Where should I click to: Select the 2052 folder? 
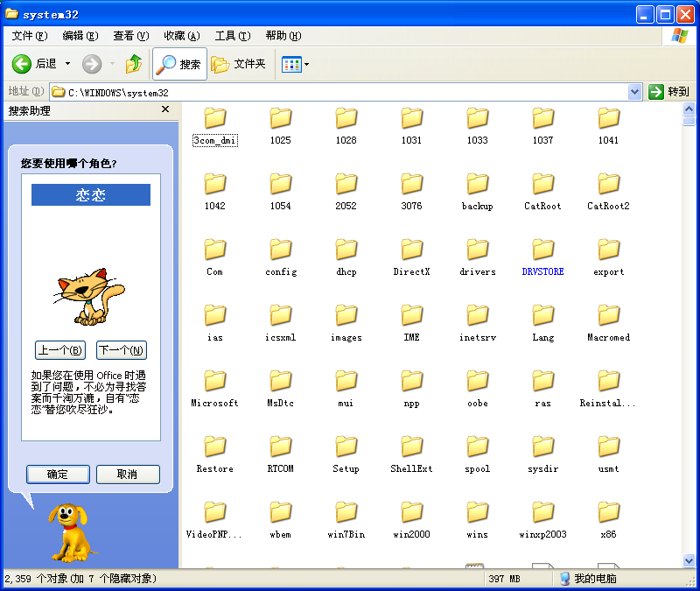346,193
